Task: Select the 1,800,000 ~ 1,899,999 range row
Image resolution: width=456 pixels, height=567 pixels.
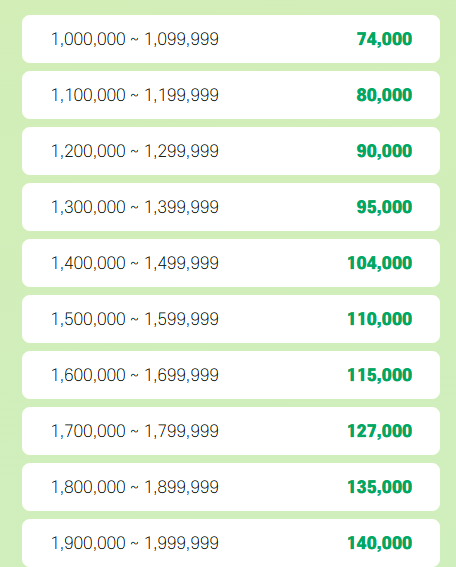Action: (x=231, y=487)
